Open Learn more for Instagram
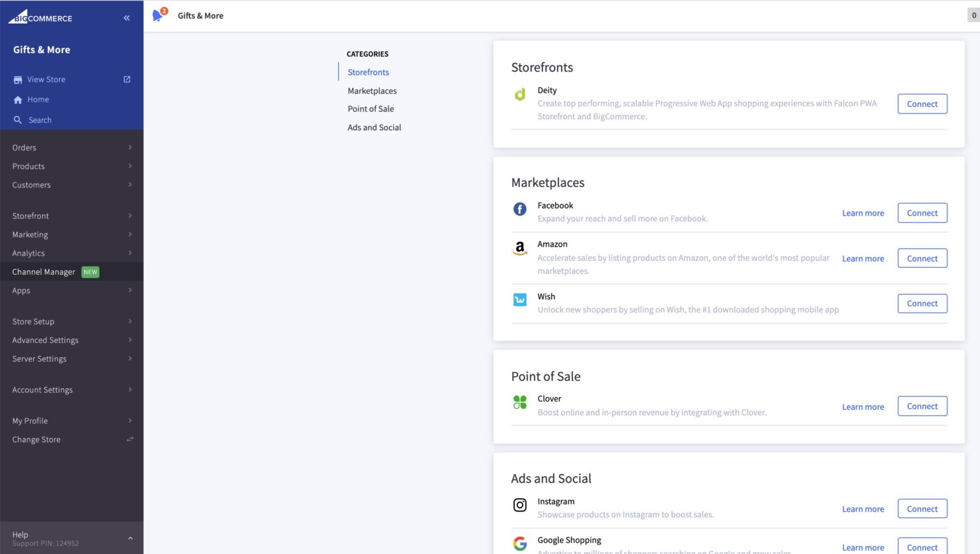980x554 pixels. [x=863, y=509]
